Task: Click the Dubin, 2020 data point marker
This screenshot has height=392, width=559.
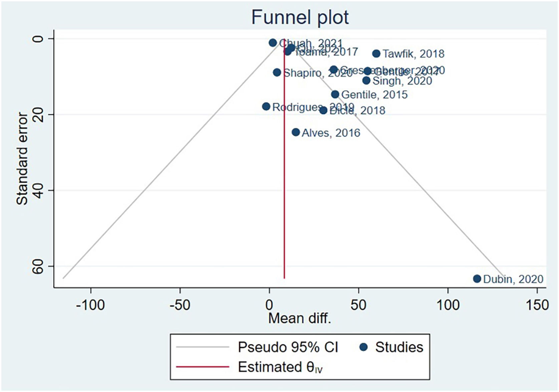Action: [477, 279]
